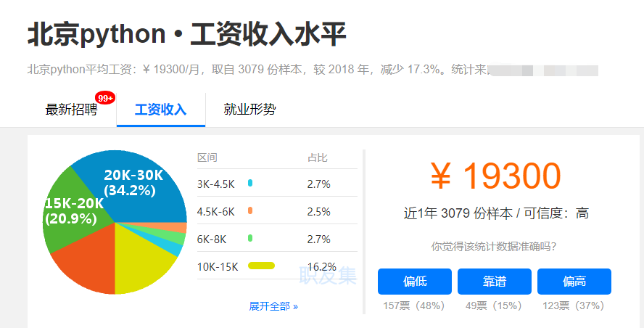Image resolution: width=644 pixels, height=328 pixels.
Task: Open the 最新招聘 tab
Action: 72,110
